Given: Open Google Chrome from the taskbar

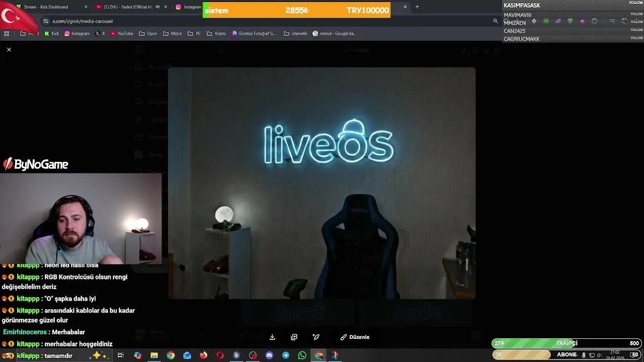Looking at the screenshot, I should tap(171, 355).
